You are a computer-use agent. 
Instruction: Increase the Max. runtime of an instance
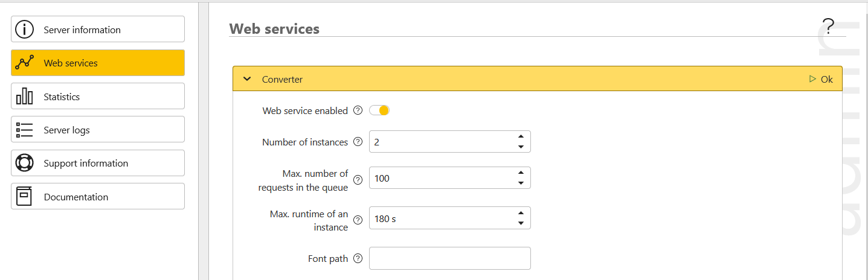tap(521, 213)
